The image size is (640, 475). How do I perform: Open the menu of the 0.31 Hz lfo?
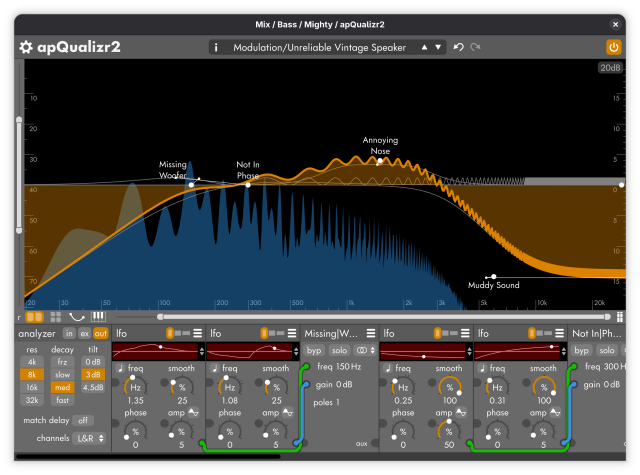click(560, 333)
